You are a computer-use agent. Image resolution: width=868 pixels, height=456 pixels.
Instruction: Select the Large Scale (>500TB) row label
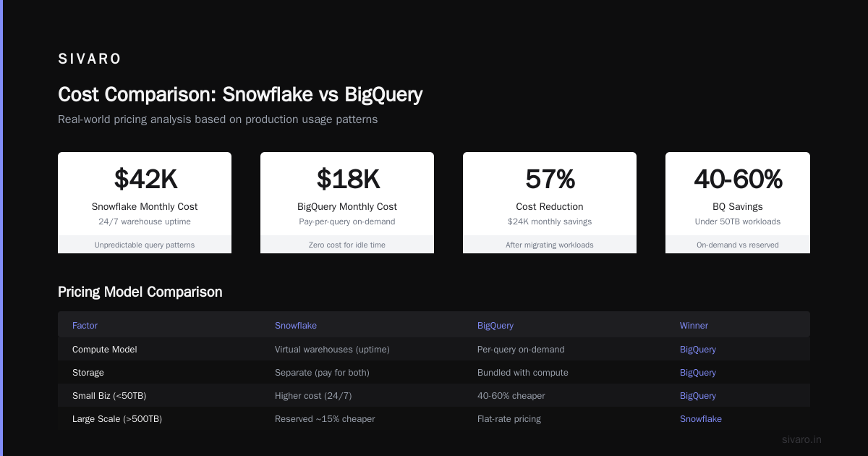[x=117, y=419]
